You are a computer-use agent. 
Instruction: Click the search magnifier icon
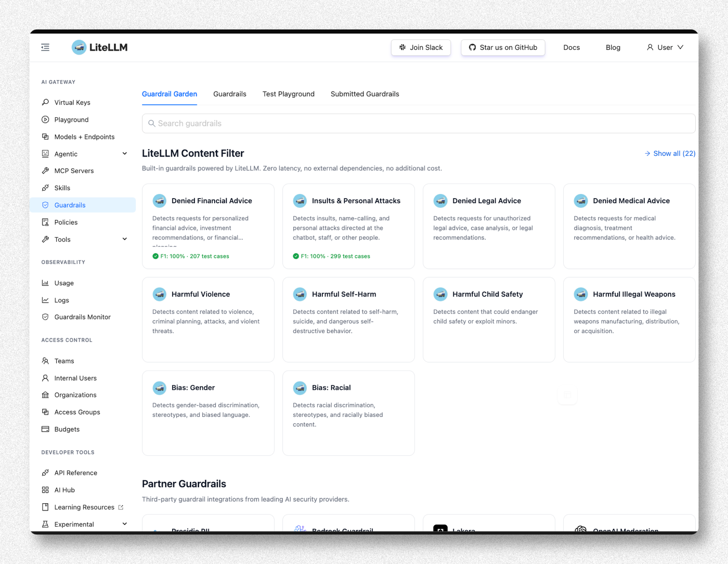click(x=152, y=123)
